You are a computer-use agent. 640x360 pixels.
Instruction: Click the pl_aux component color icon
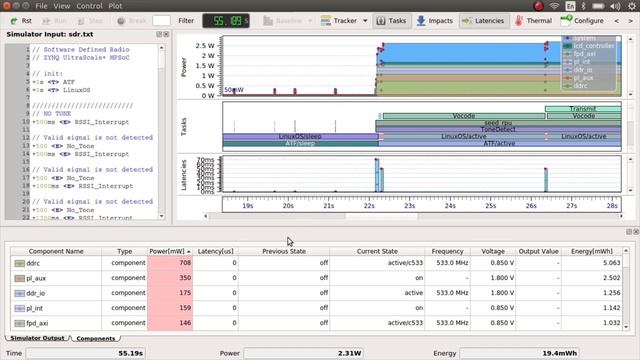pyautogui.click(x=19, y=278)
